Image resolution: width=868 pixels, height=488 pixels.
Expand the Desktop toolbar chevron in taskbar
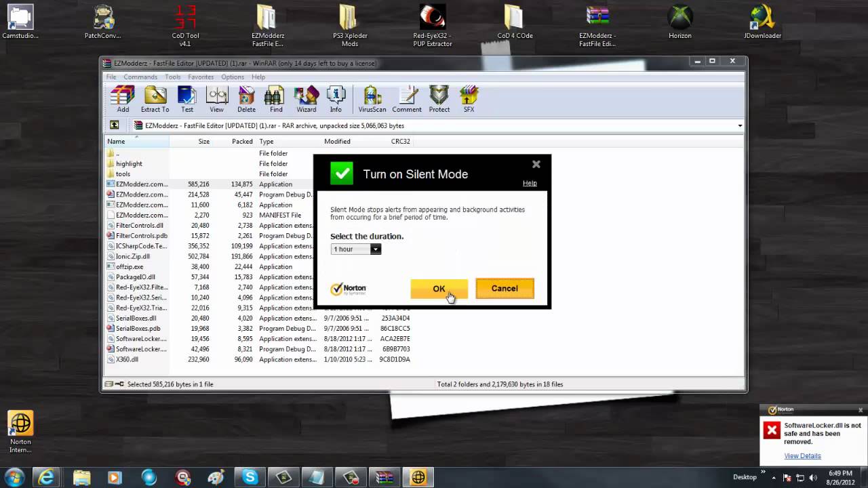(x=763, y=470)
